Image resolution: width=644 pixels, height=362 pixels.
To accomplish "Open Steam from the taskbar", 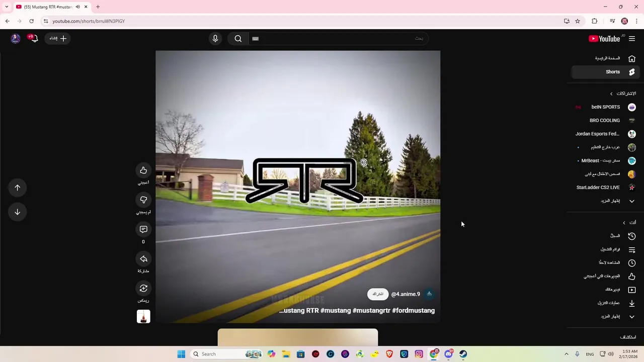I will (463, 354).
